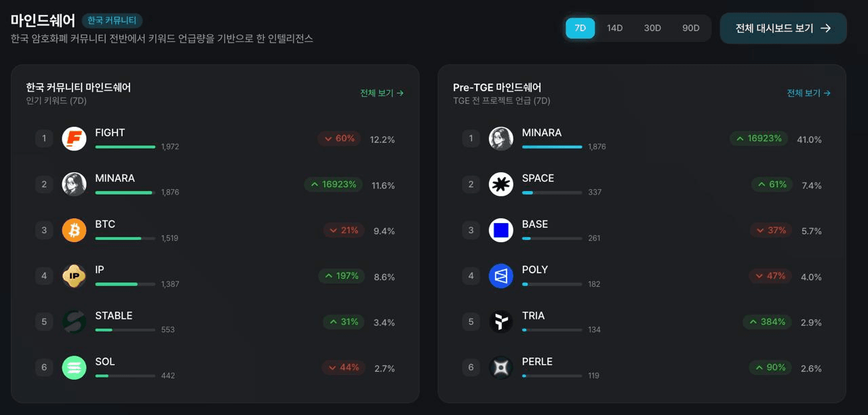868x415 pixels.
Task: Click the BASE blue square icon
Action: (501, 231)
